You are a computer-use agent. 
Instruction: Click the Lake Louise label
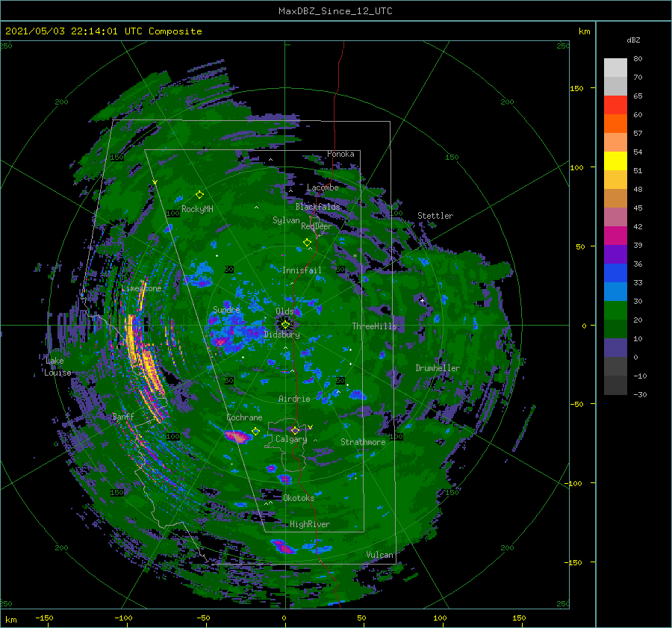[x=57, y=367]
